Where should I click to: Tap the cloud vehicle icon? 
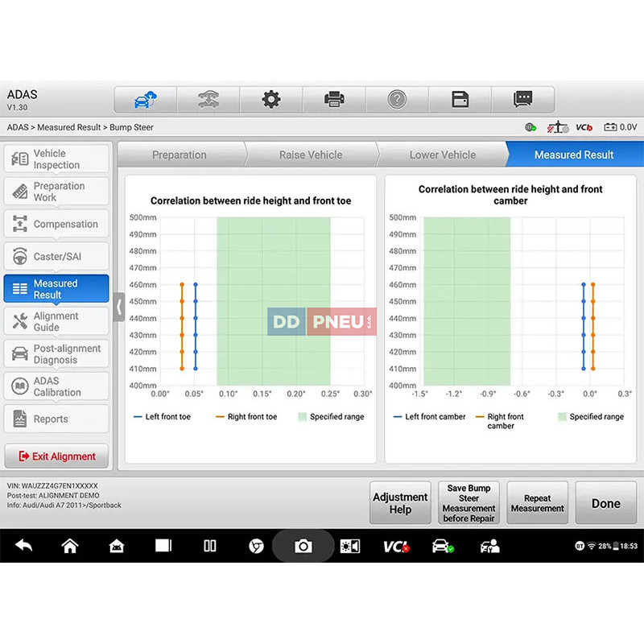(x=146, y=100)
